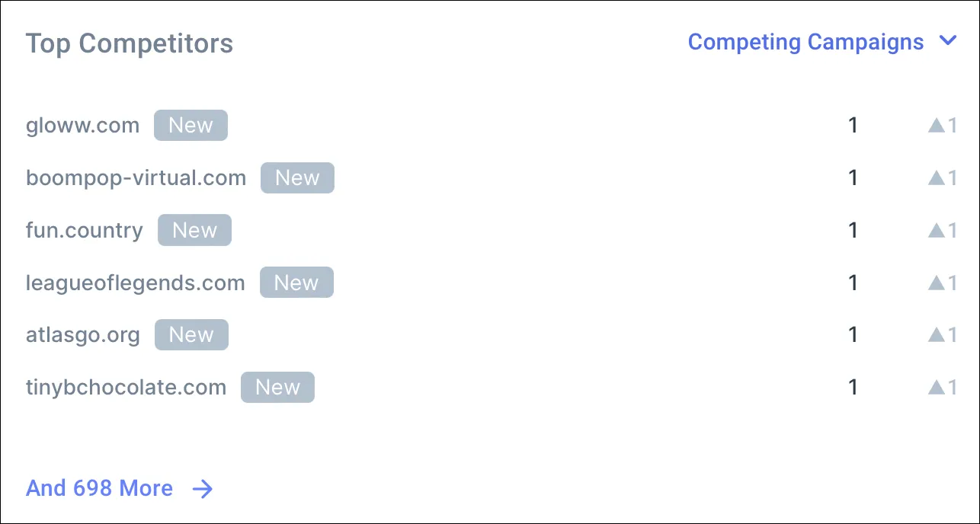Screen dimensions: 980x524
Task: Select the boompop-virtual.com competitor
Action: pos(136,178)
